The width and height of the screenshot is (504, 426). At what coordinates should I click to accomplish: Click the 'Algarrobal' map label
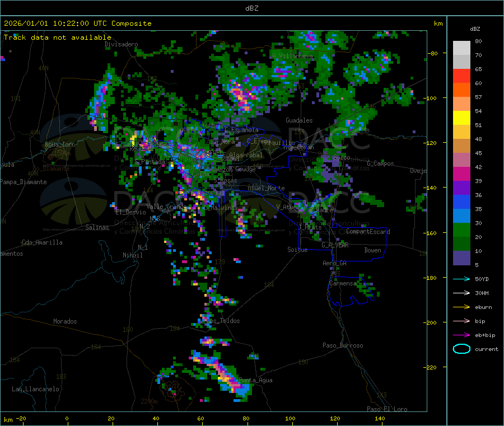[x=246, y=155]
